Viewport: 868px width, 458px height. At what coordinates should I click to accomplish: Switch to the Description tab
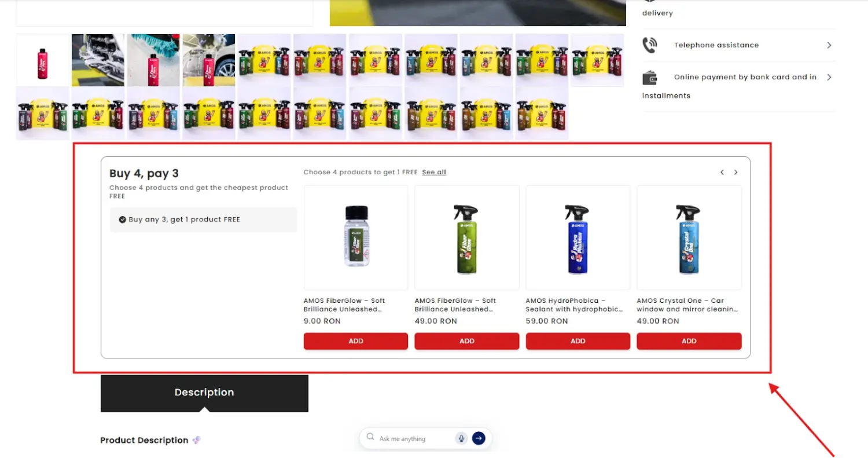(204, 393)
